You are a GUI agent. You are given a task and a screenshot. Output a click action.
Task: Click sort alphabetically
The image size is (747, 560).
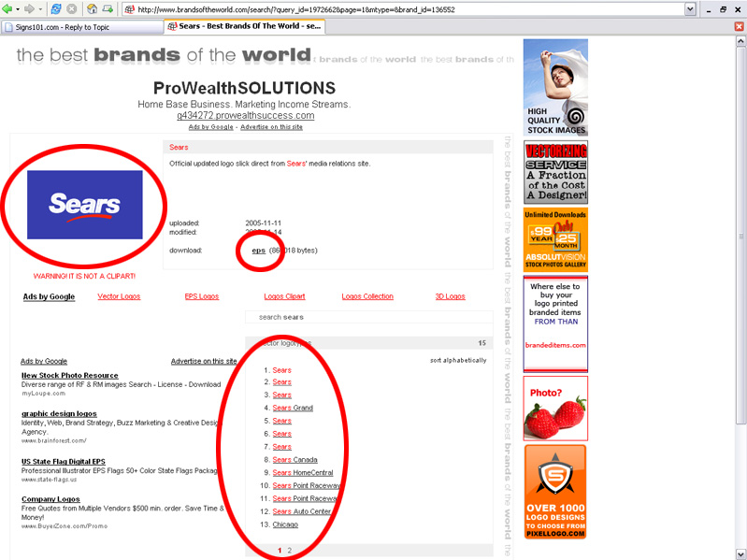point(458,361)
